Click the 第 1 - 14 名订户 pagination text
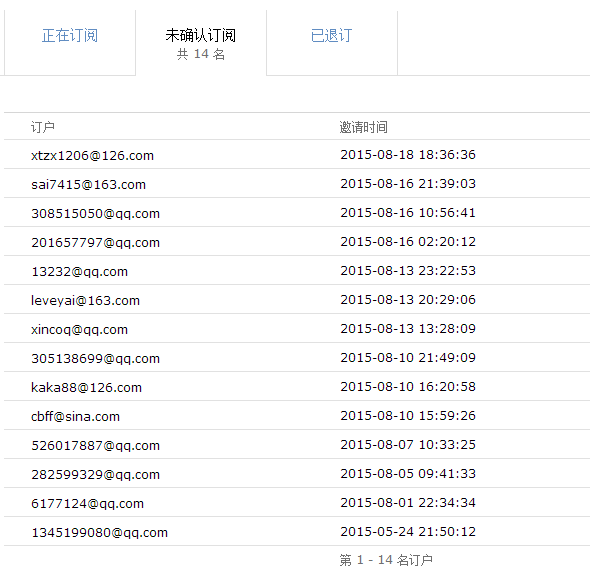The image size is (590, 570). tap(386, 559)
